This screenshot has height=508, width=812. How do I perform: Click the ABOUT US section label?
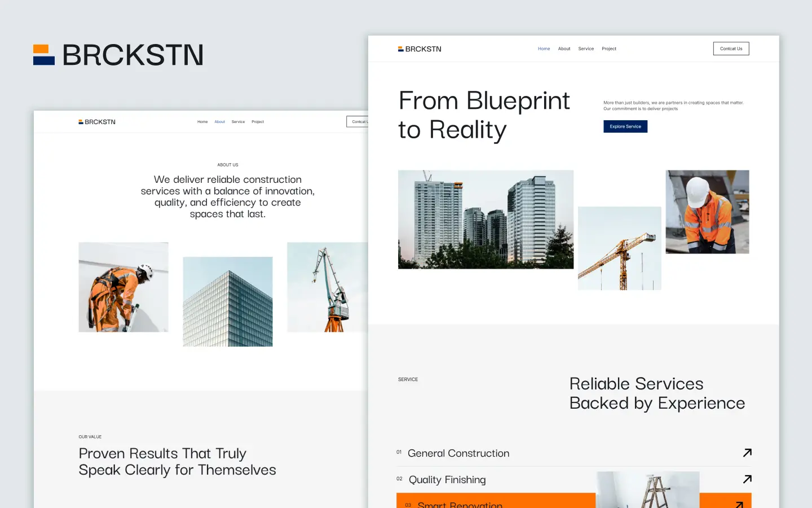(x=228, y=165)
